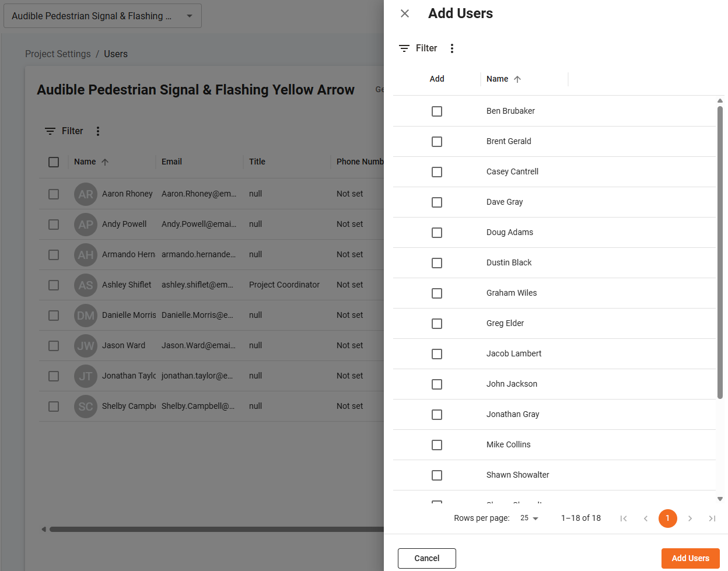Select page 1 pagination button
Viewport: 728px width, 571px height.
pyautogui.click(x=668, y=519)
